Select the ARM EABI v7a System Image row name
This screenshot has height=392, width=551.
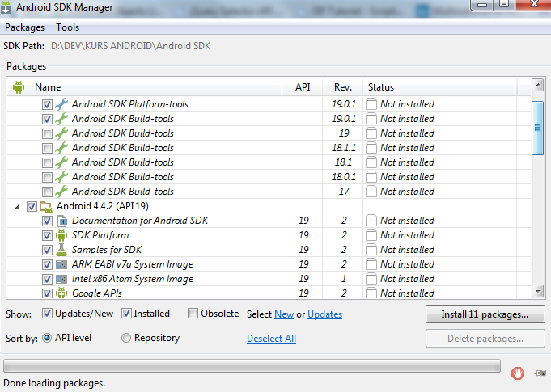pos(133,264)
